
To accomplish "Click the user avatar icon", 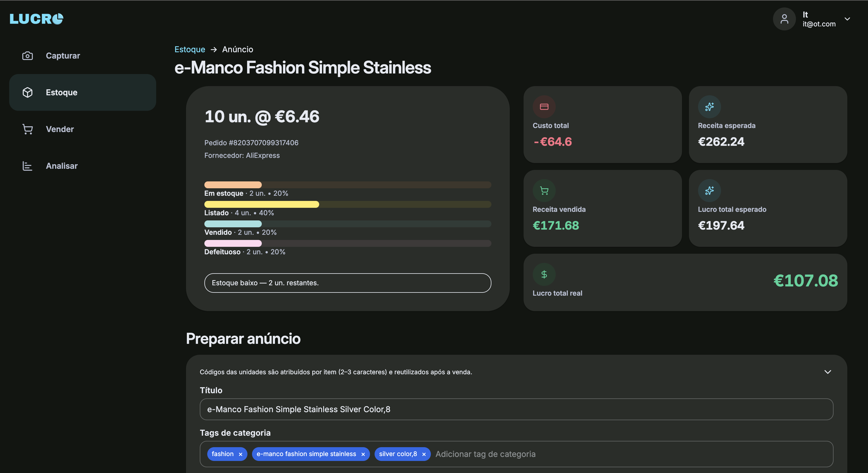I will pyautogui.click(x=784, y=19).
